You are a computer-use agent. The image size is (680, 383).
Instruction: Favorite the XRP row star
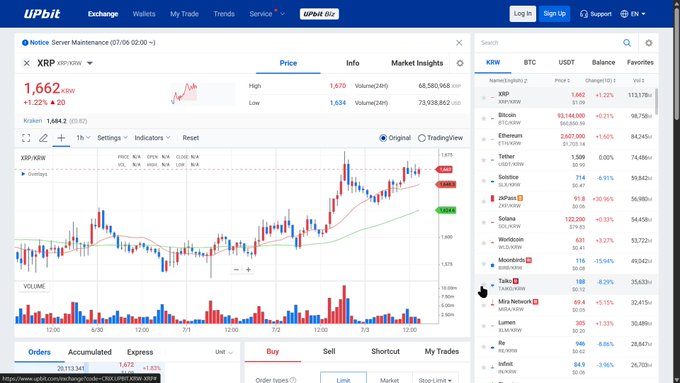point(484,98)
